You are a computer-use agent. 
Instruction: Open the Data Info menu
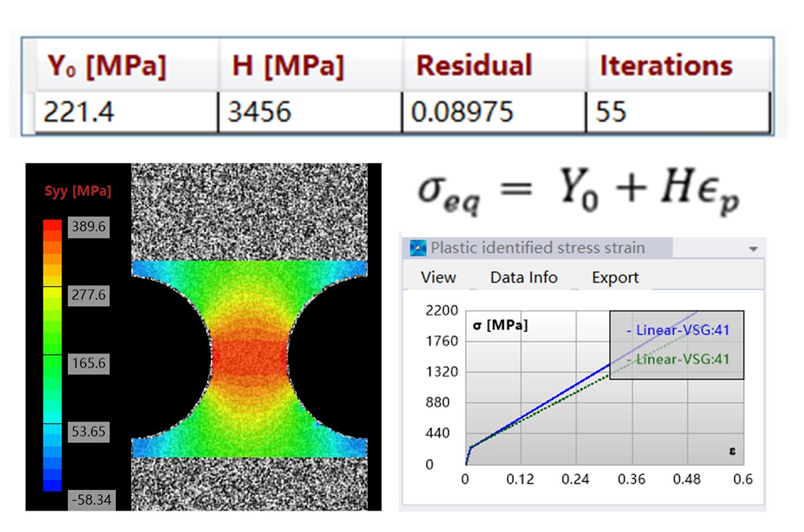point(524,277)
